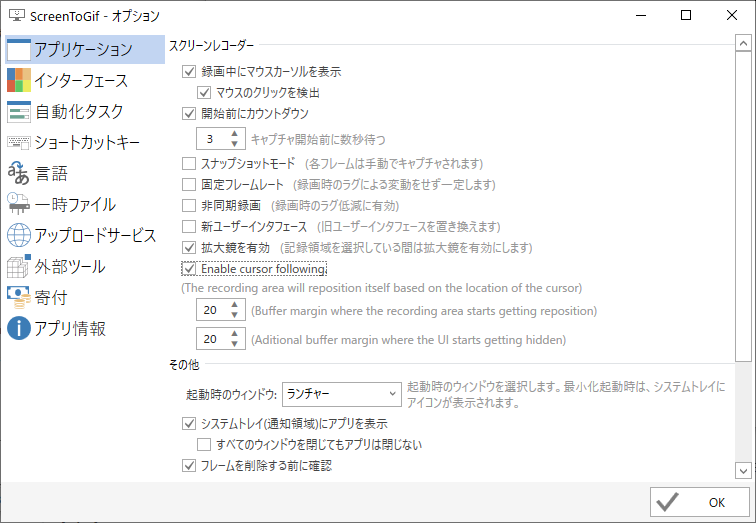Click the vertical scrollbar thumb
Screen dimensions: 756x523
pos(743,206)
